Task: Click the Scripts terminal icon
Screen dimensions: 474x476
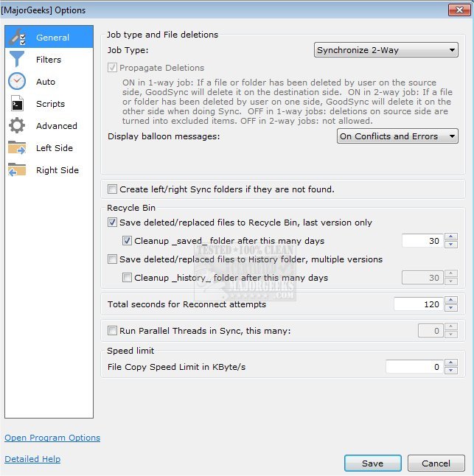Action: pyautogui.click(x=17, y=103)
